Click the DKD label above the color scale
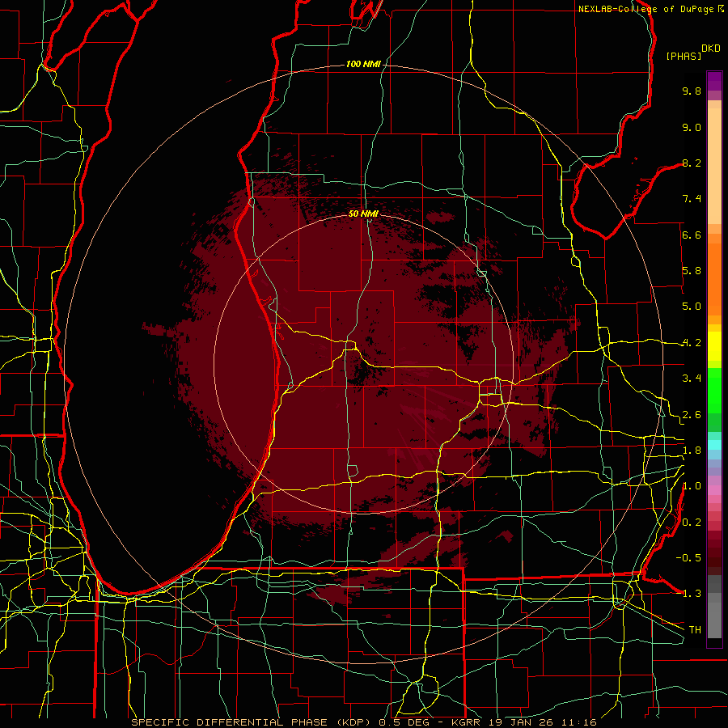The width and height of the screenshot is (728, 728). (711, 49)
